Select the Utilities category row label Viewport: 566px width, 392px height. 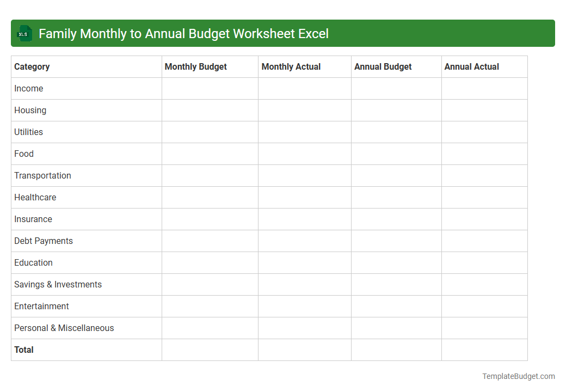[x=28, y=132]
